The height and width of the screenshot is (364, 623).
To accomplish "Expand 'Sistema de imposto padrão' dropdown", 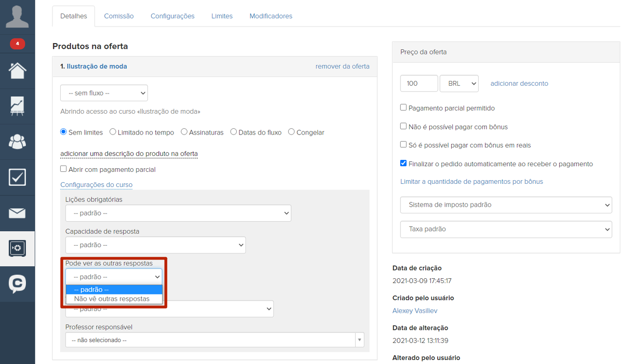I will pyautogui.click(x=506, y=205).
